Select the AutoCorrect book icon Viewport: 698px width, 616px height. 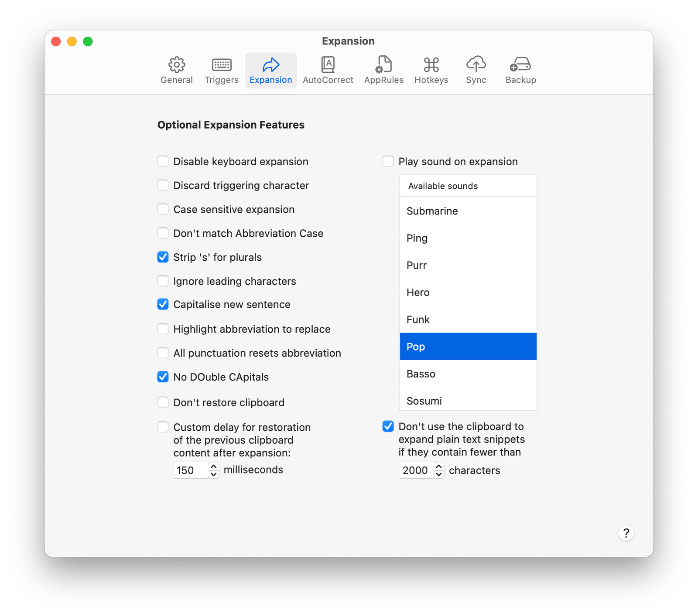tap(328, 65)
